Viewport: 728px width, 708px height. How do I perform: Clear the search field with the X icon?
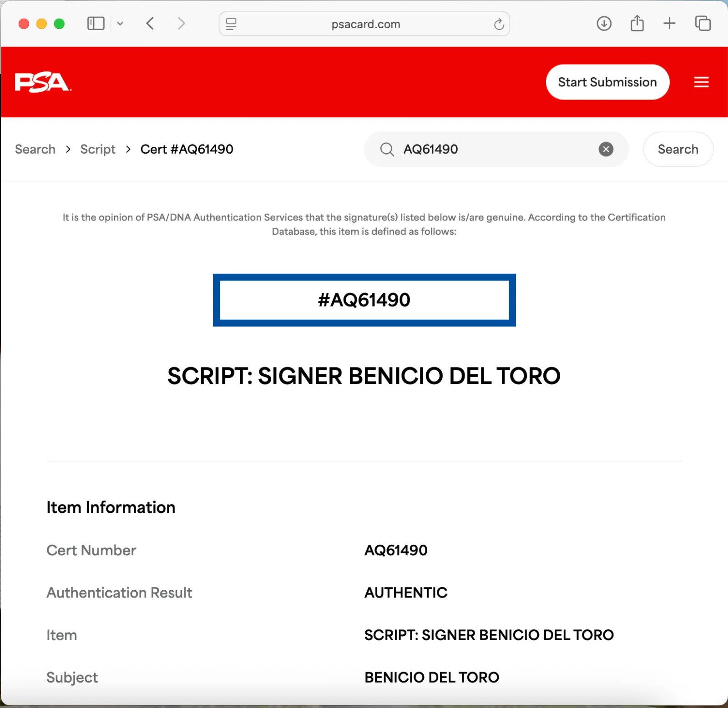click(606, 149)
